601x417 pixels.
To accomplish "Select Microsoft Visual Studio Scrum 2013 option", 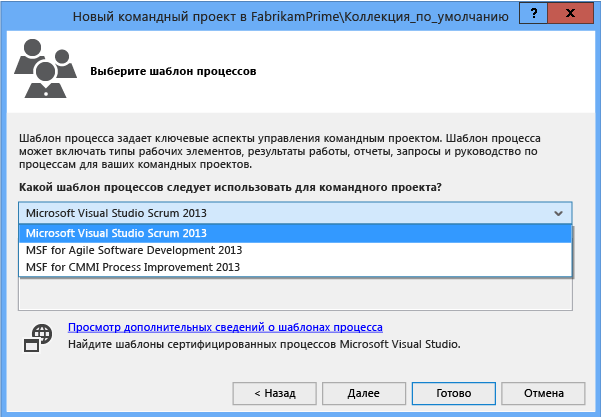I will (x=295, y=233).
